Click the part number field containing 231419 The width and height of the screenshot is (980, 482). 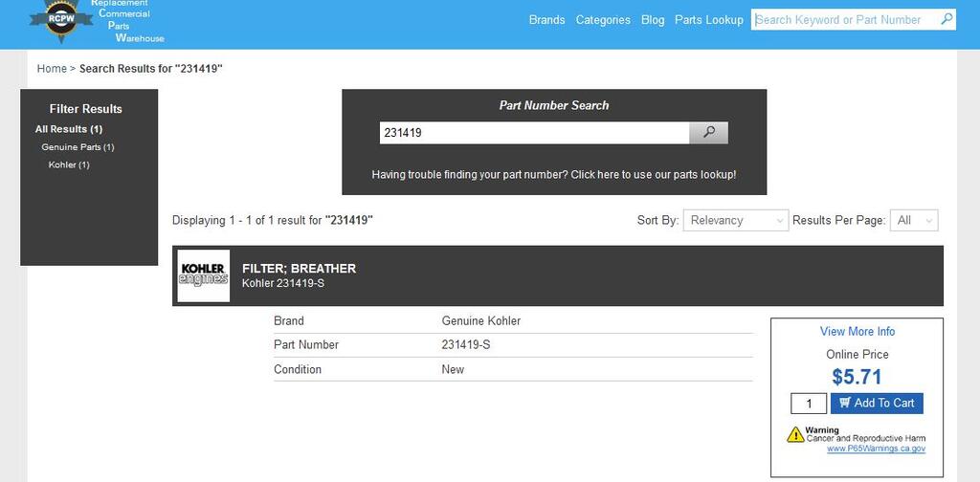(x=534, y=132)
